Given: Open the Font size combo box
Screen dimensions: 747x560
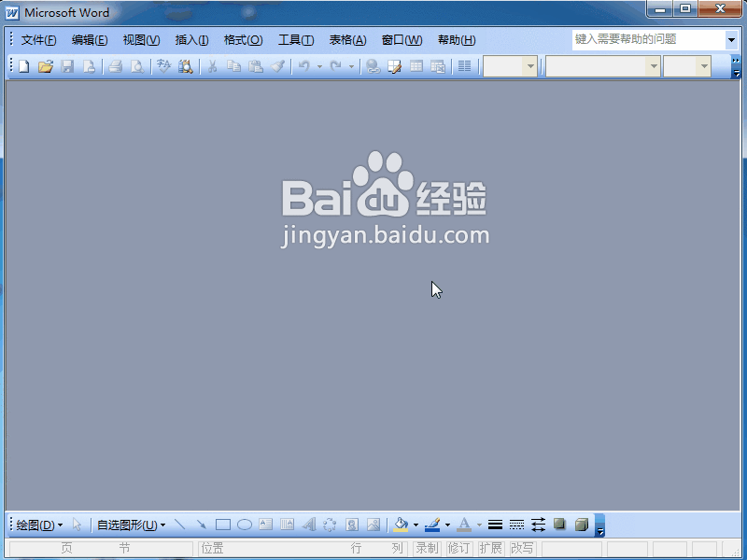Looking at the screenshot, I should tap(687, 66).
